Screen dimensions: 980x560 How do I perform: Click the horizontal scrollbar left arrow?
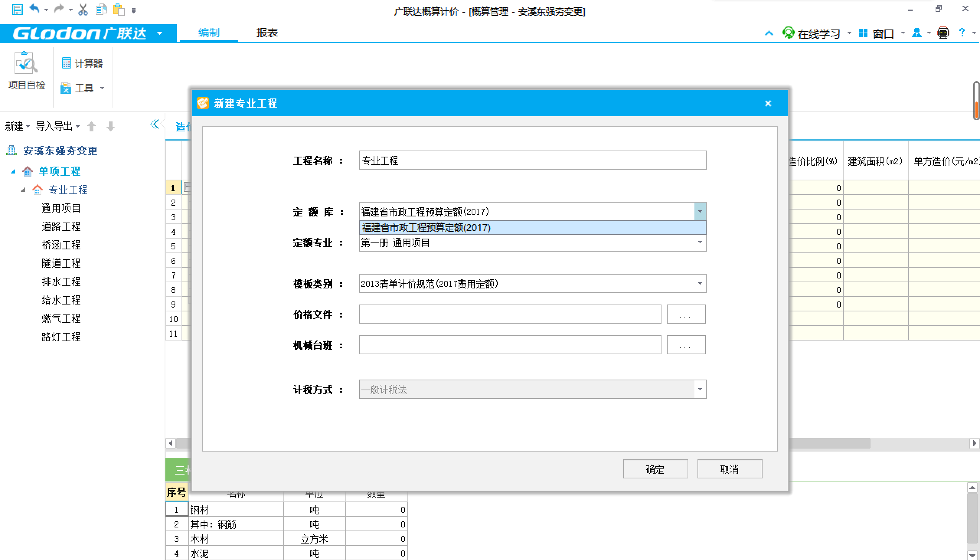point(171,443)
